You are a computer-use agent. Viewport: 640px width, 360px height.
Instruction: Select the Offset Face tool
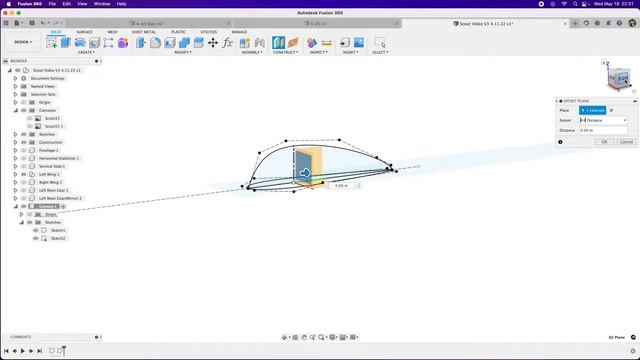198,42
